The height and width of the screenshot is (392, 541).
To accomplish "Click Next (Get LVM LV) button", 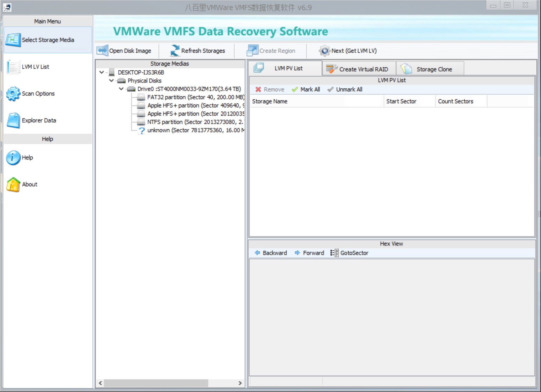I will (x=348, y=51).
